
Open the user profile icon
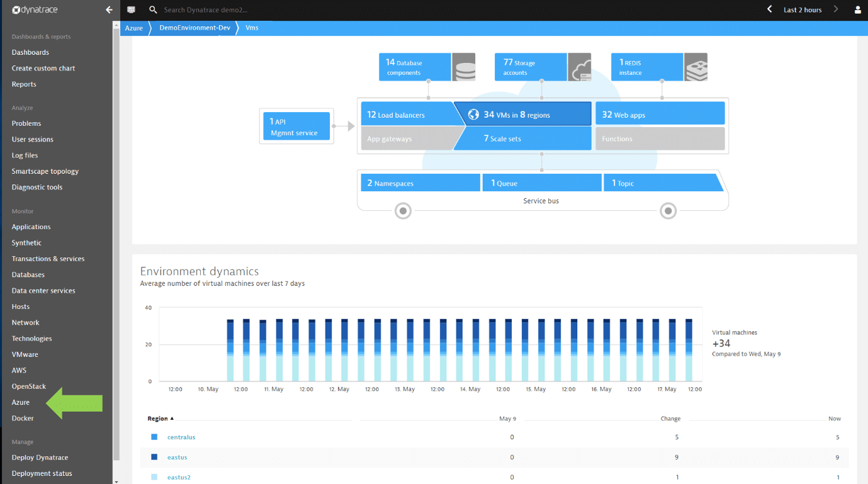(857, 9)
